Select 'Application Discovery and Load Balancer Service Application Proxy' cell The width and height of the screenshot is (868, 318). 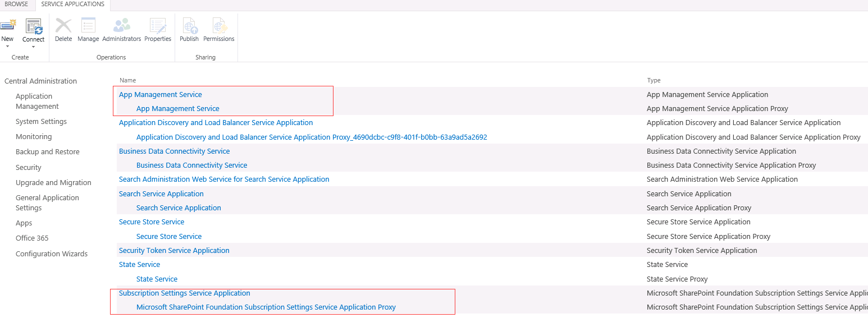(x=753, y=137)
